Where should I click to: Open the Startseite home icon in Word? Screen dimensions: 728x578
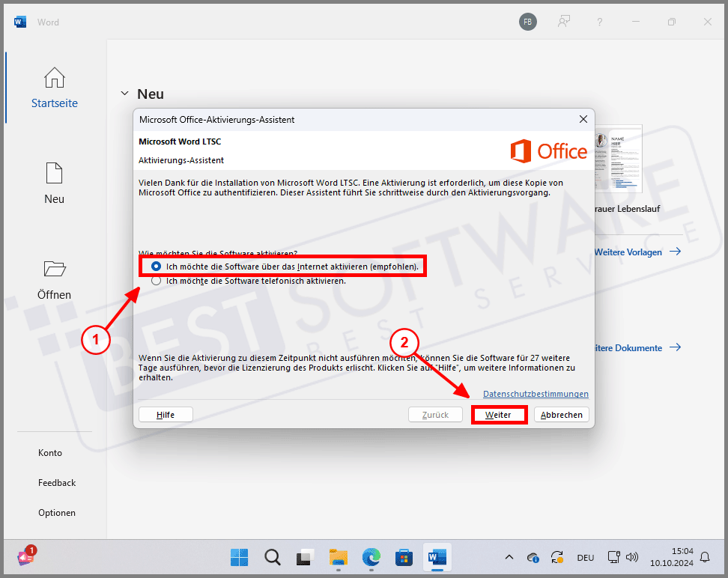55,78
